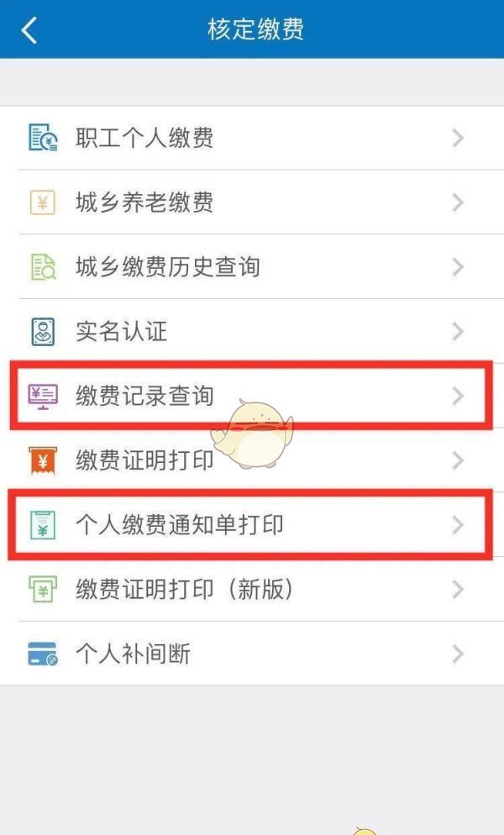The width and height of the screenshot is (504, 835).
Task: Tap the 职工个人缴费 document icon
Action: pos(43,138)
